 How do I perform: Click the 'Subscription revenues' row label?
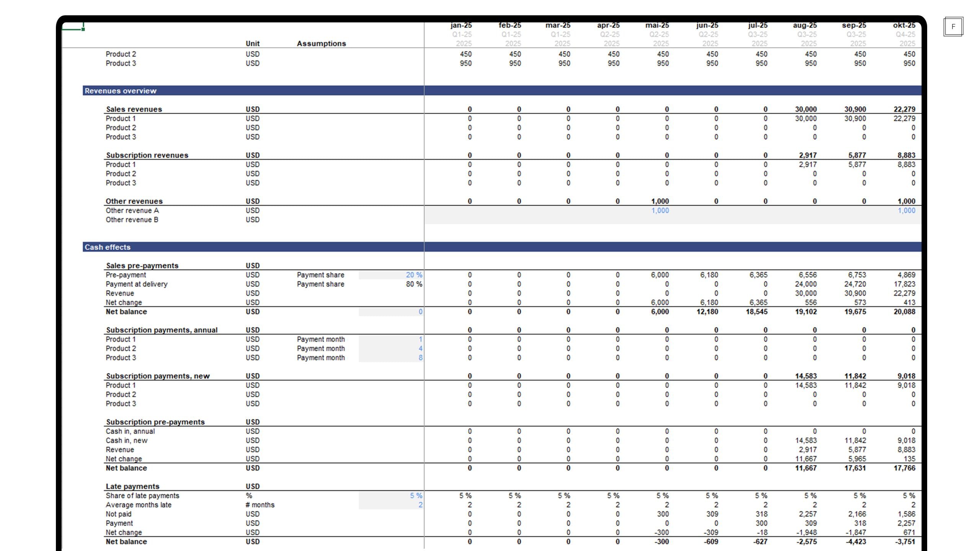pyautogui.click(x=147, y=155)
